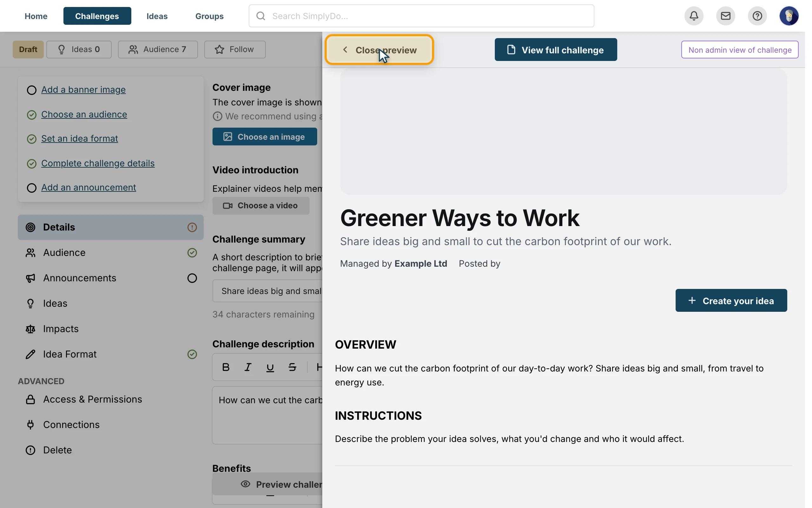Select Delete in the Advanced section
This screenshot has width=812, height=508.
pyautogui.click(x=110, y=450)
